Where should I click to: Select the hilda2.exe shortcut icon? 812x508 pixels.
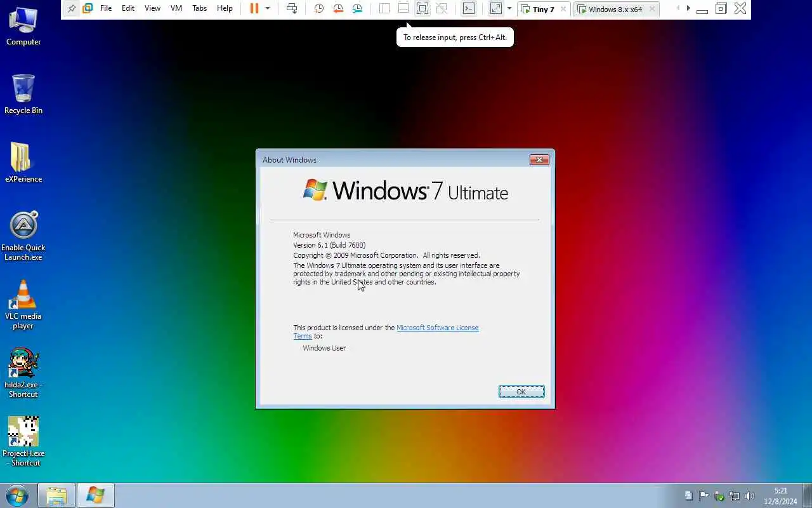[x=23, y=373]
